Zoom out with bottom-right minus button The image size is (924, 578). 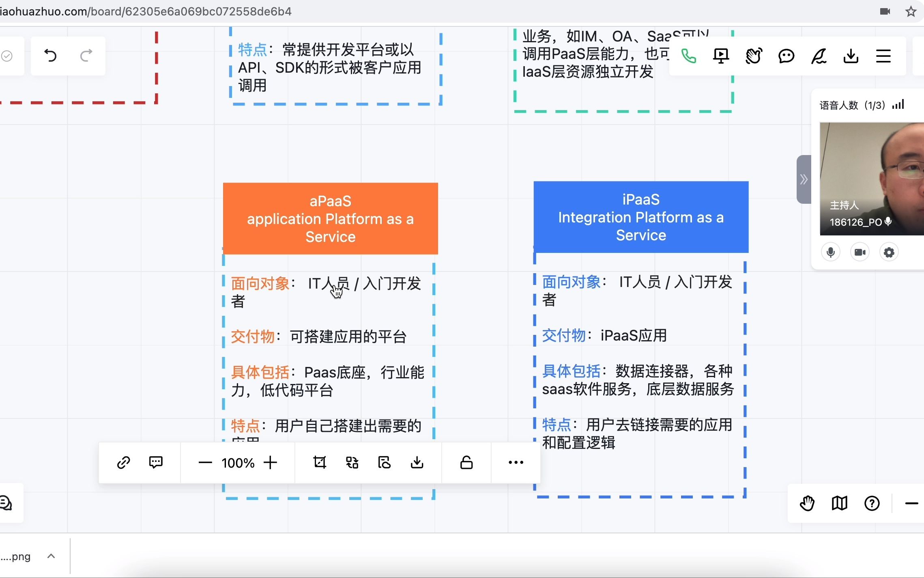point(911,503)
